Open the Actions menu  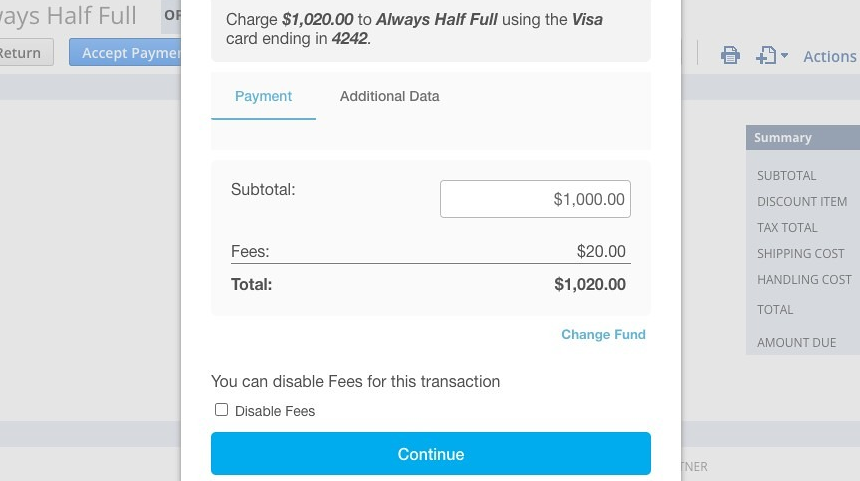coord(830,56)
